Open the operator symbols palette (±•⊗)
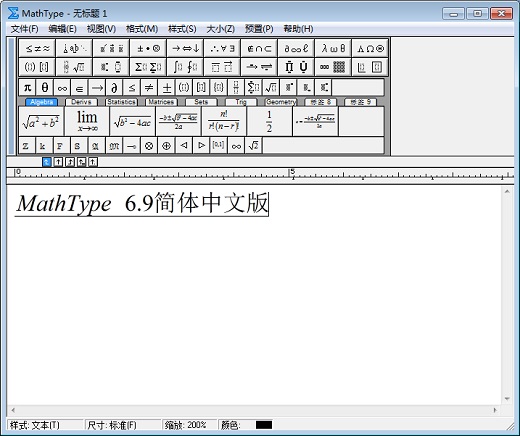 pos(148,49)
